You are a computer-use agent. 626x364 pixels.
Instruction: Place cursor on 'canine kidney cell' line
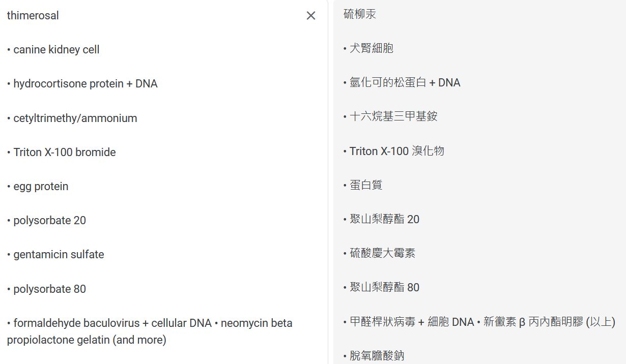click(56, 50)
